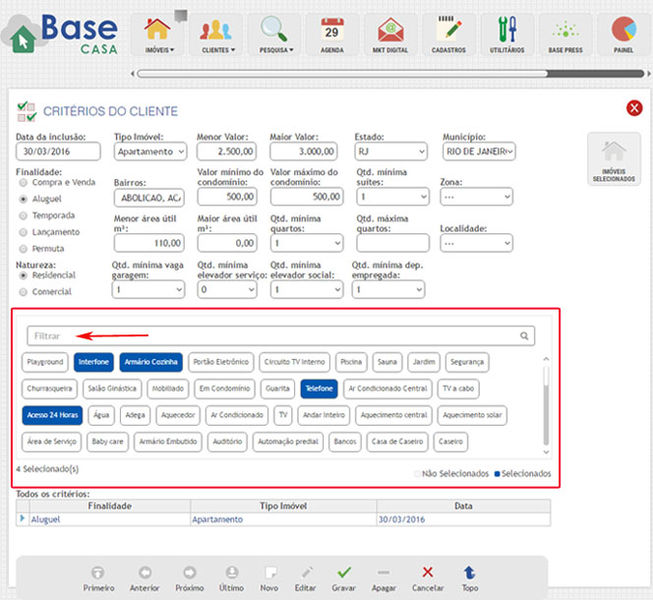This screenshot has height=600, width=653.
Task: Open MKT Digital envelope icon
Action: [392, 29]
